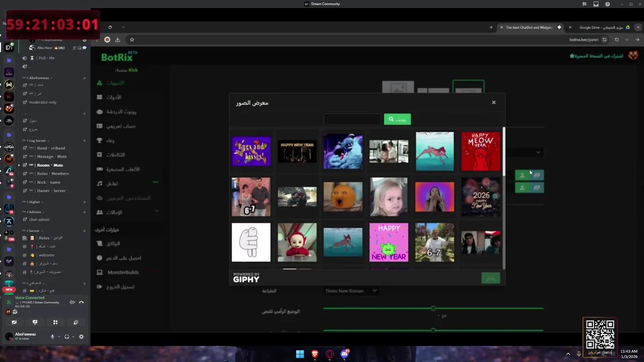This screenshot has width=644, height=362.
Task: Open Brave browser from the taskbar
Action: point(315,354)
